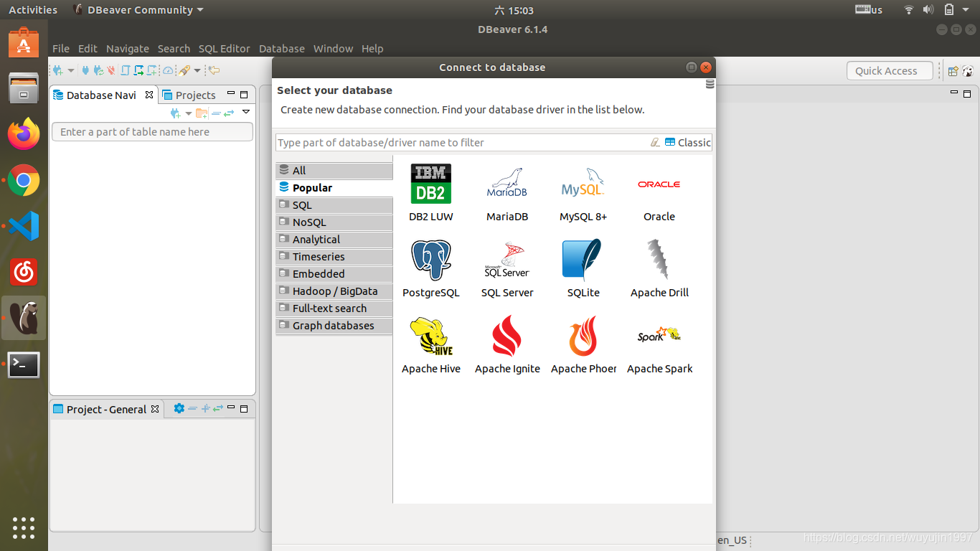Choose the Apache Phoenix driver icon
The height and width of the screenshot is (551, 980).
(583, 336)
